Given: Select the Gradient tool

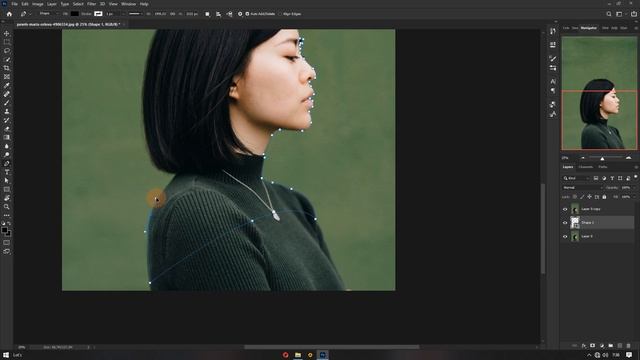Looking at the screenshot, I should (x=7, y=137).
